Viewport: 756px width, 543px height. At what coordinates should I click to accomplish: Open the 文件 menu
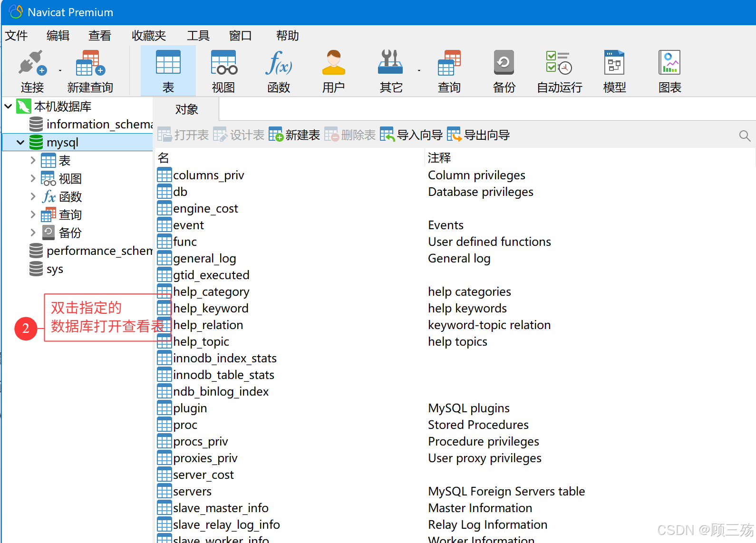(16, 36)
